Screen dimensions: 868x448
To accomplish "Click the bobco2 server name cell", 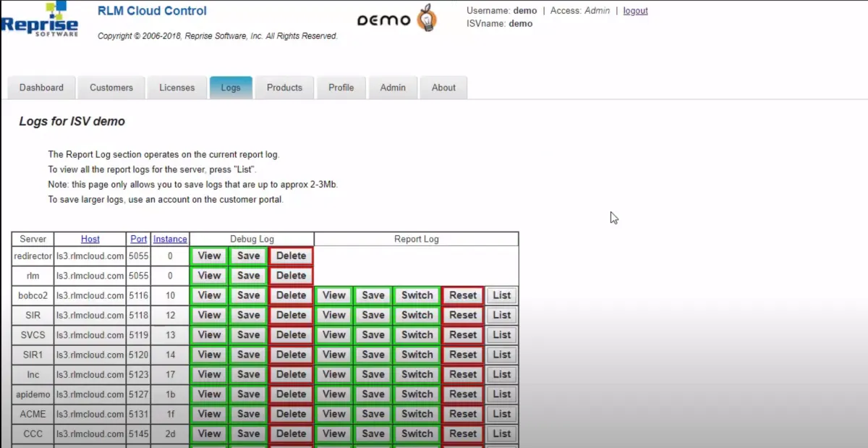I will [33, 295].
